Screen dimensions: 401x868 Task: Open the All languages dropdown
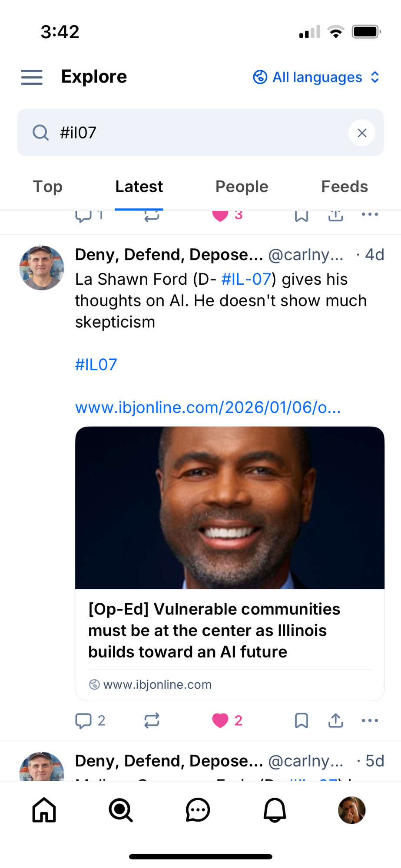(317, 77)
